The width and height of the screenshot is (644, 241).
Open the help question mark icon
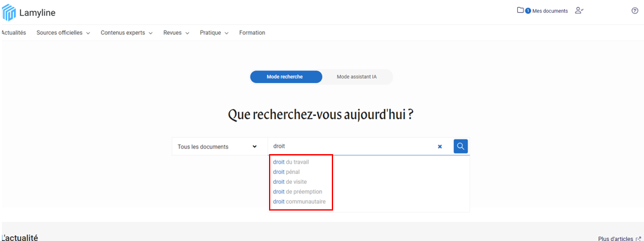(x=634, y=11)
